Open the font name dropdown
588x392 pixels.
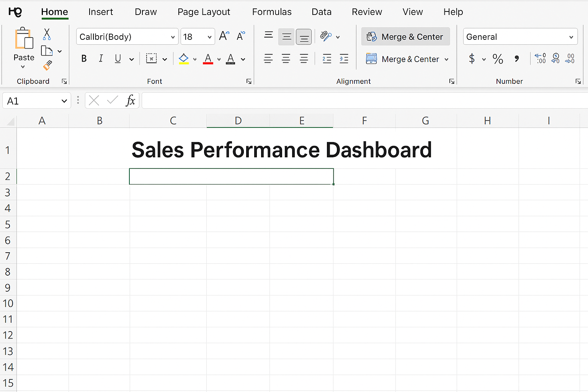coord(173,37)
